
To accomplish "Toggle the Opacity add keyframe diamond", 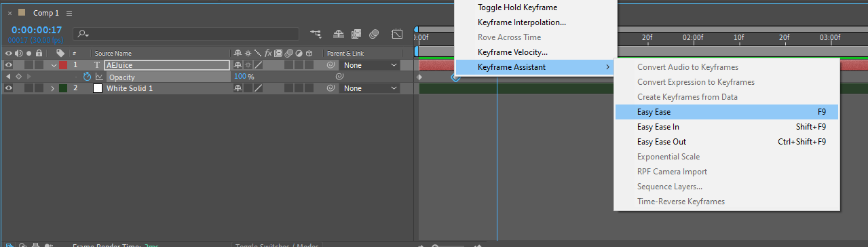I will [x=18, y=77].
